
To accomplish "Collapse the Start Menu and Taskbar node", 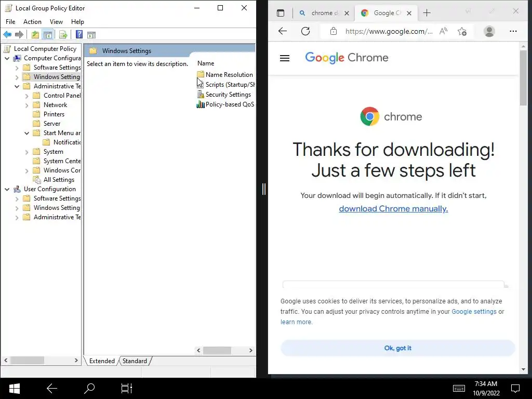I will (27, 134).
